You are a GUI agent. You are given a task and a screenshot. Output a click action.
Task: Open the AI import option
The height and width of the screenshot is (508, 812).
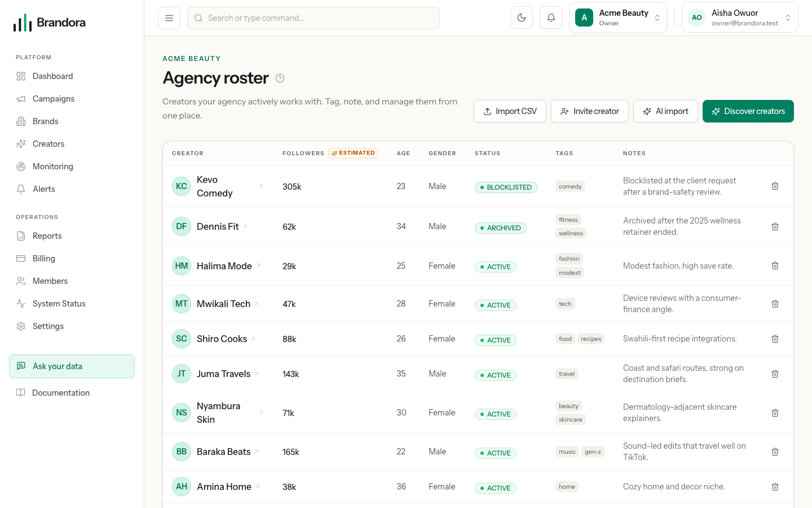(665, 111)
